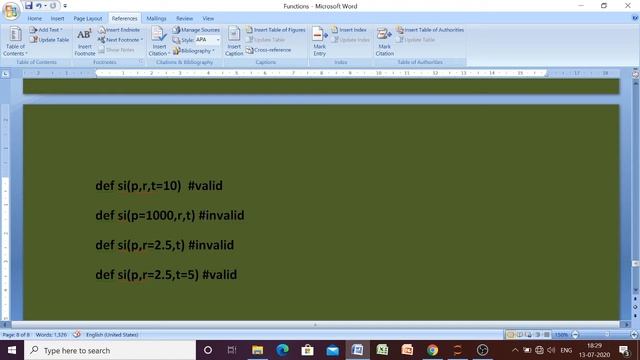Screen dimensions: 640x360
Task: Open the Footnotes dialog launcher
Action: point(141,62)
